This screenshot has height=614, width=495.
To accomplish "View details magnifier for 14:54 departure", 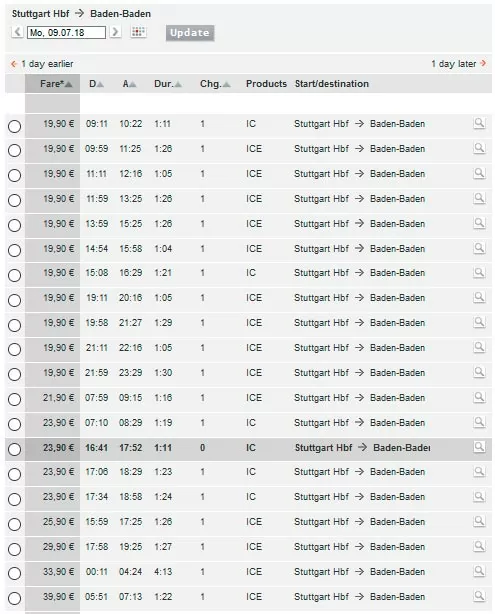I will [x=479, y=248].
